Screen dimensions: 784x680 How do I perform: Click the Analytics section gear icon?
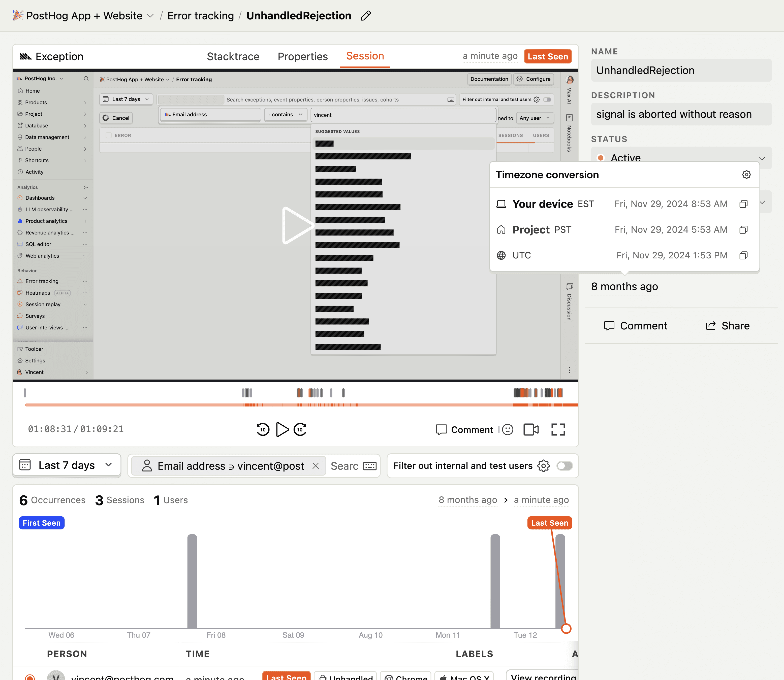(x=86, y=187)
